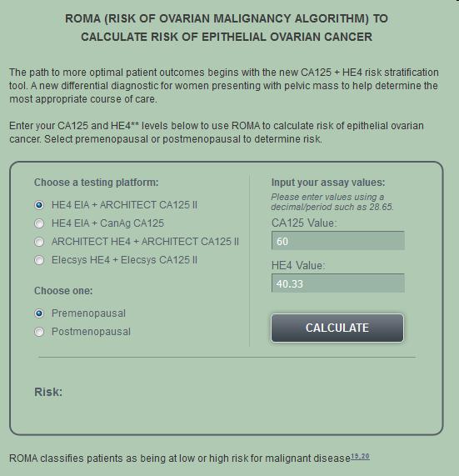Screen dimensions: 459x476
Task: Click the 'ROMA classifies patients' sentence
Action: (x=180, y=458)
